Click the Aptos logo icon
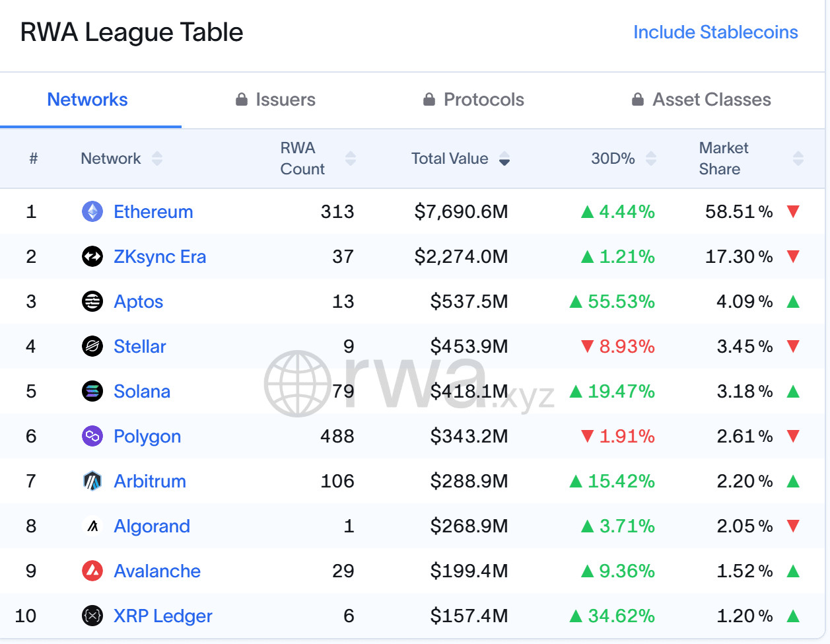This screenshot has height=644, width=830. pos(92,301)
